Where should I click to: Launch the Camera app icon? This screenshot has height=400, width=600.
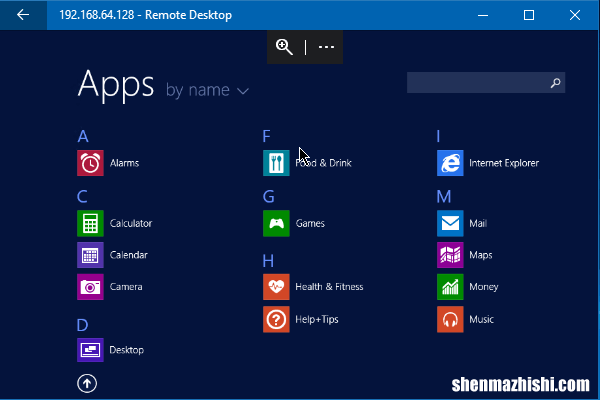(x=90, y=287)
